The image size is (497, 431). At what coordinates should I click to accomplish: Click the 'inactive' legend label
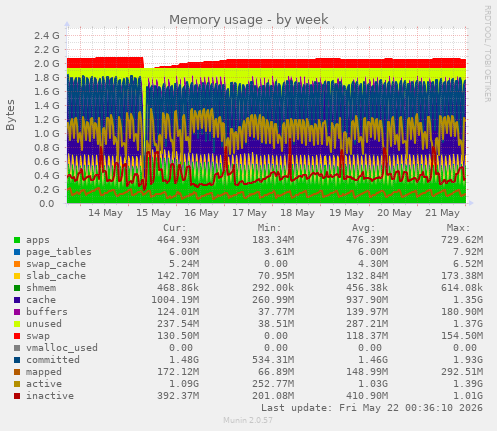(50, 396)
